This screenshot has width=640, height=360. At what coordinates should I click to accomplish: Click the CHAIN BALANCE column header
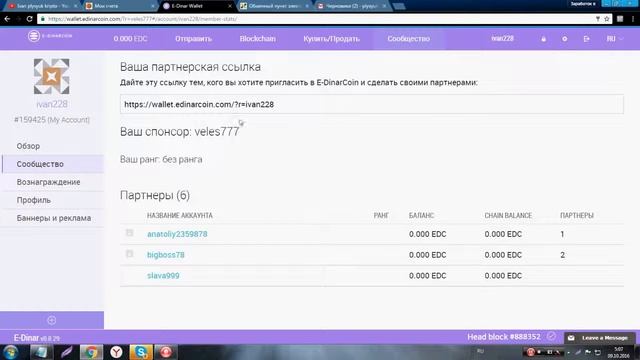click(508, 216)
